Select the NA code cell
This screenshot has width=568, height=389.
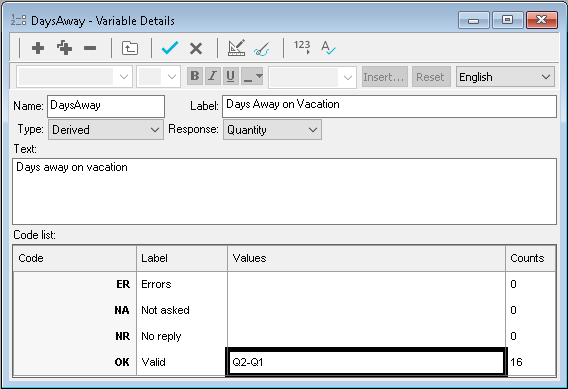click(x=75, y=310)
